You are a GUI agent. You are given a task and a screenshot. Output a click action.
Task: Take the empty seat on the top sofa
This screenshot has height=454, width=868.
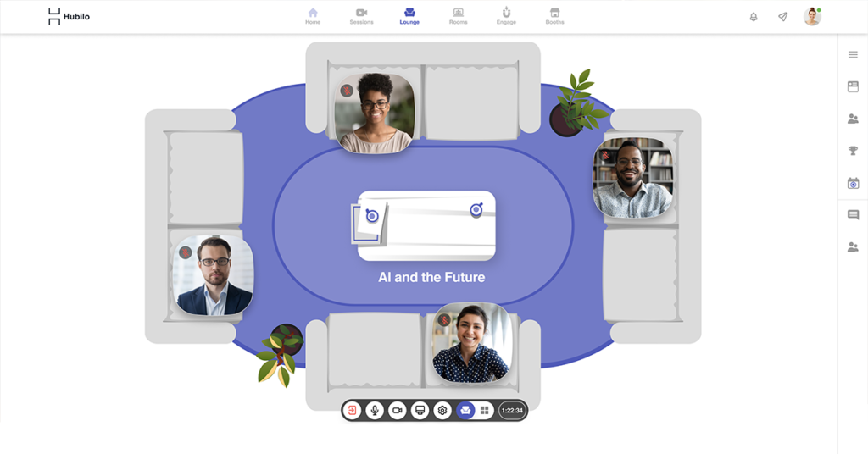[471, 102]
